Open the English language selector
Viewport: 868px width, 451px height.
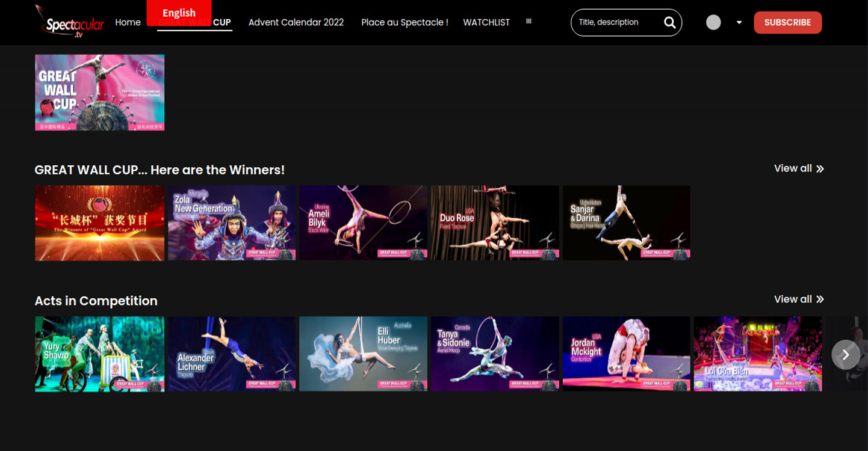[x=179, y=13]
